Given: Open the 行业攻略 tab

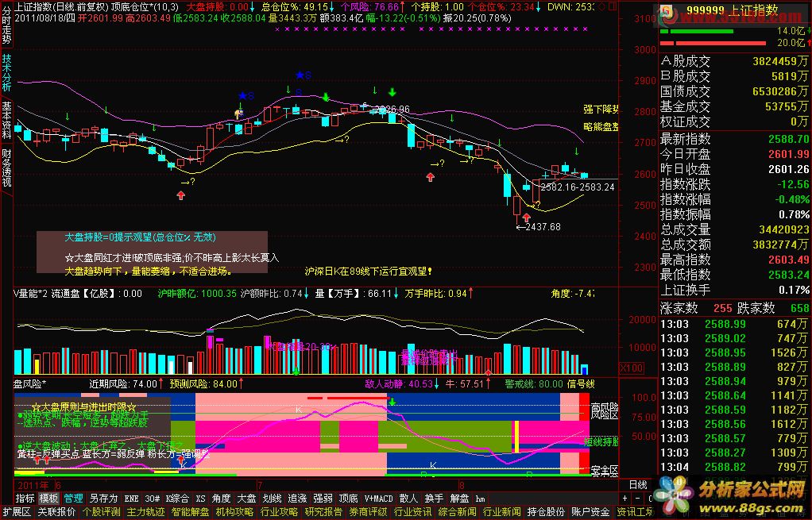Looking at the screenshot, I should pos(279,512).
